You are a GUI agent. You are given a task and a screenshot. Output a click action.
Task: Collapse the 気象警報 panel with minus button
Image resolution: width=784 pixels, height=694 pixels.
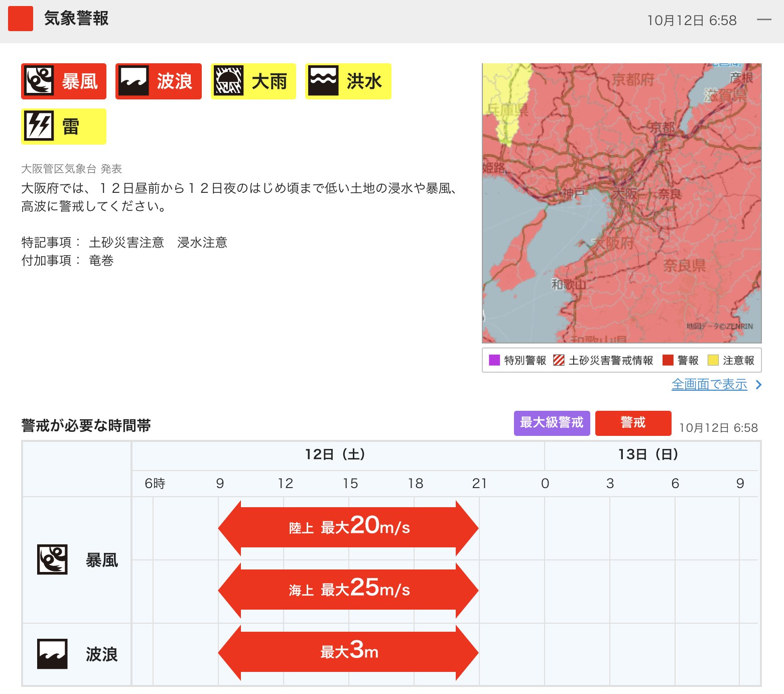pyautogui.click(x=764, y=20)
